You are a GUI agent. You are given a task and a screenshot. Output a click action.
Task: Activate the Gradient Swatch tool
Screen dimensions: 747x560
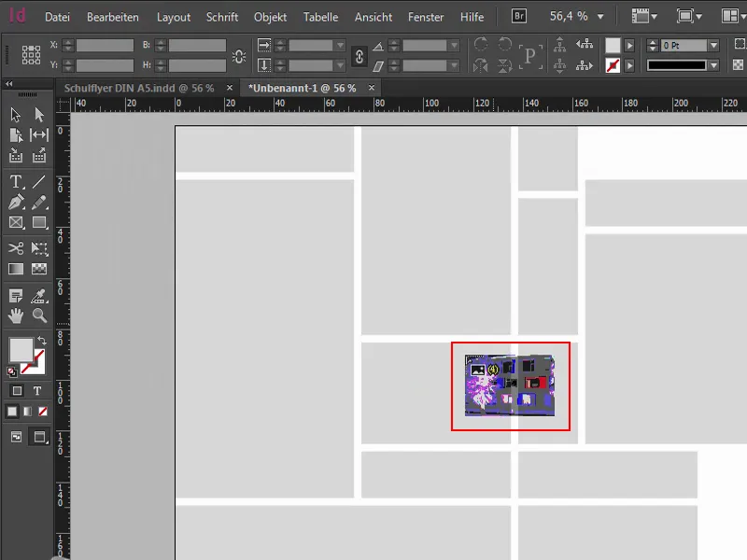(16, 269)
